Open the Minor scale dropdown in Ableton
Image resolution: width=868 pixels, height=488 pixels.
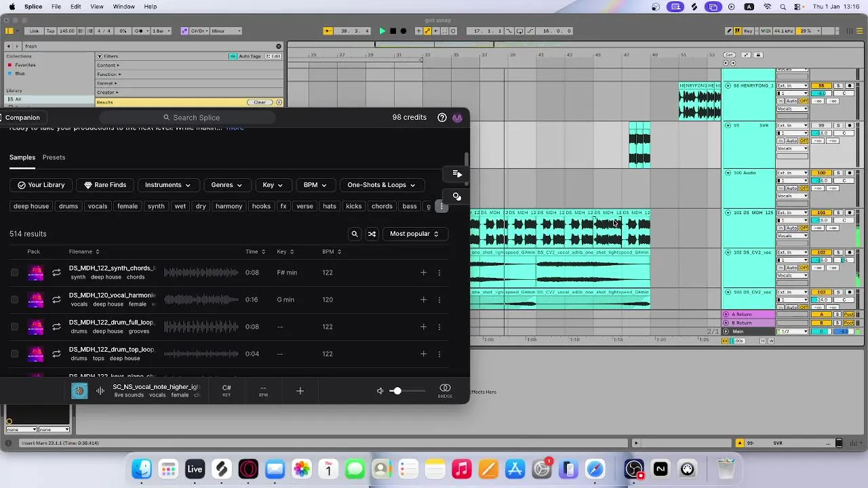pyautogui.click(x=225, y=30)
